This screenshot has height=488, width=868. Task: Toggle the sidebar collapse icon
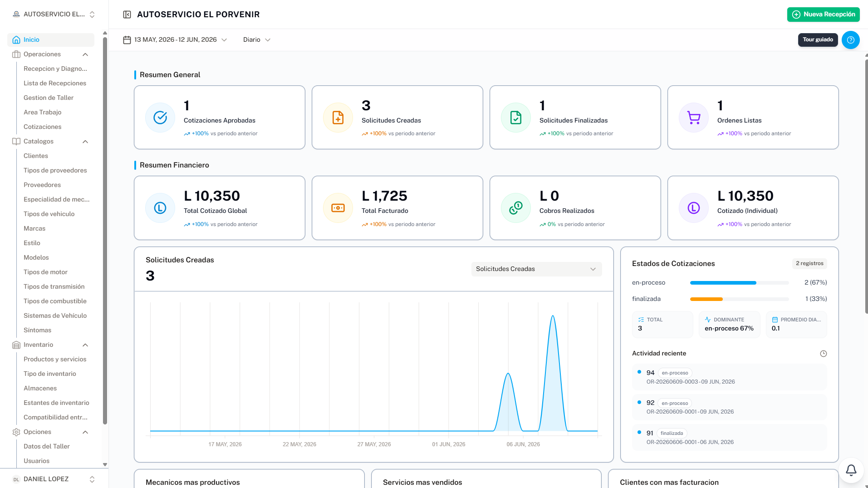point(127,15)
